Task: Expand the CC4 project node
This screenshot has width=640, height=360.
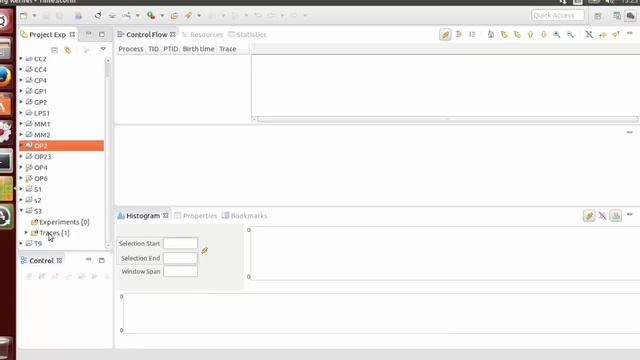Action: (21, 69)
